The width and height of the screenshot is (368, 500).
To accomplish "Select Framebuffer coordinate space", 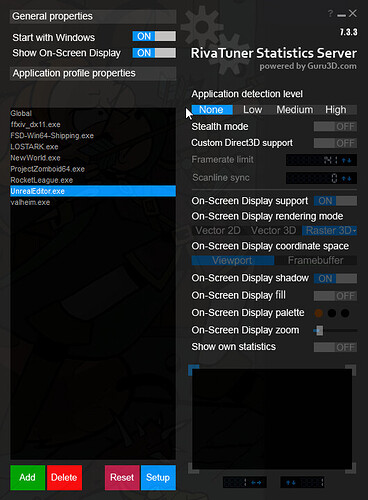I will tap(316, 260).
